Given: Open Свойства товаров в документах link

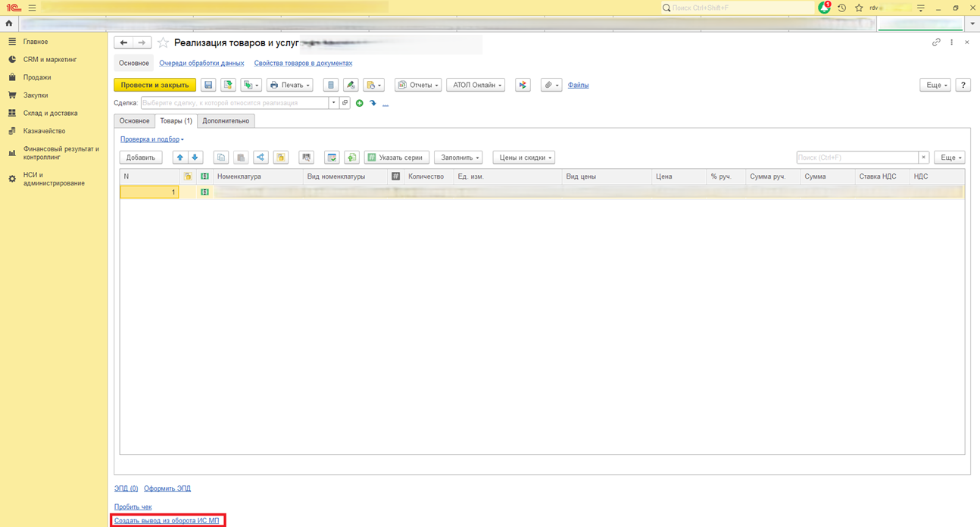Looking at the screenshot, I should 303,64.
